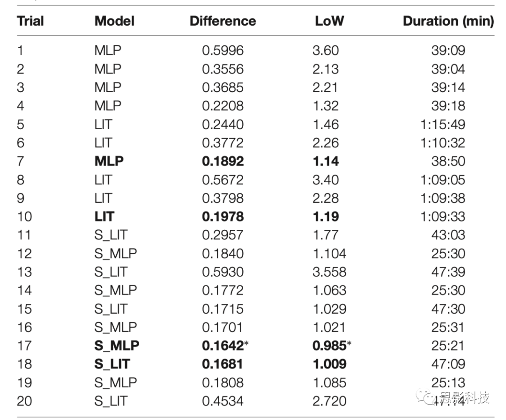Click the LoW value 3.558
Screen dimensions: 506x420
tap(329, 272)
